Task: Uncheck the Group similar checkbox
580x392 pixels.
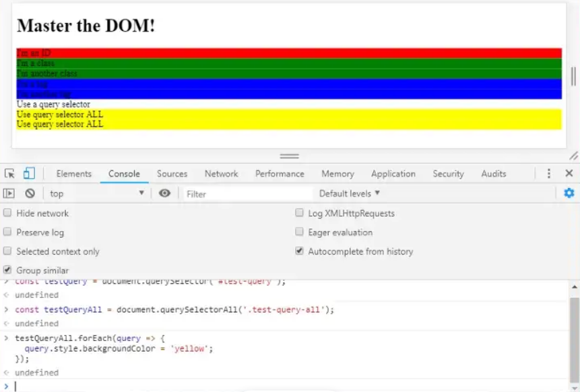Action: pyautogui.click(x=8, y=270)
